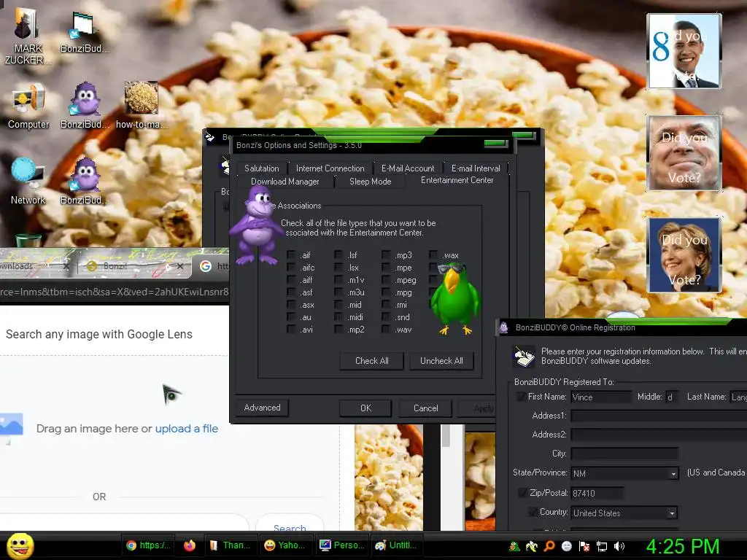
Task: Open the MARK ZUCKER desktop folder
Action: [x=27, y=36]
